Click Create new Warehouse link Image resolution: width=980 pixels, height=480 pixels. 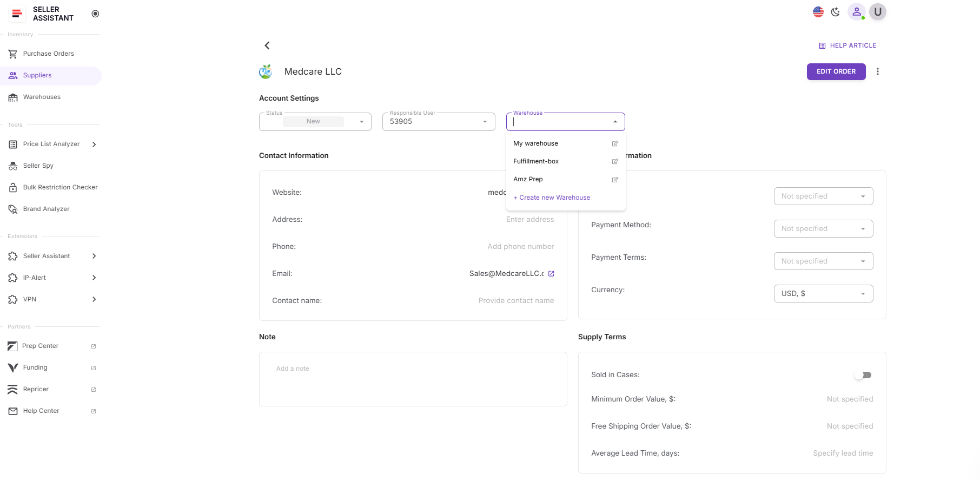[552, 198]
